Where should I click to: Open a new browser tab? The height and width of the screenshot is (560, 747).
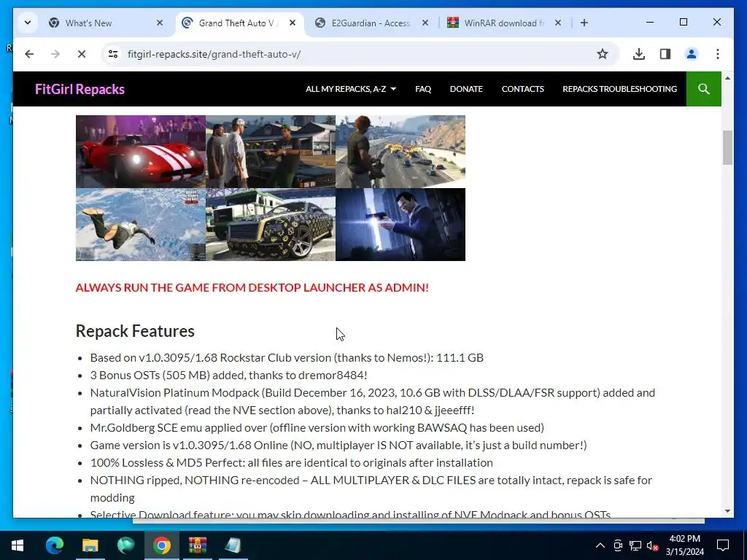click(584, 23)
